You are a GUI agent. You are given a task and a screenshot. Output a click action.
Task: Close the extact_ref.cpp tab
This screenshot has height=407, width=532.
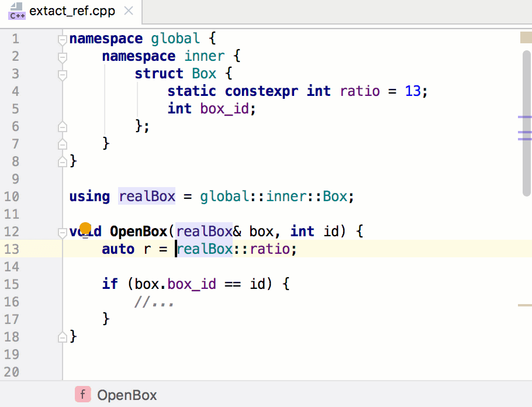tap(129, 11)
